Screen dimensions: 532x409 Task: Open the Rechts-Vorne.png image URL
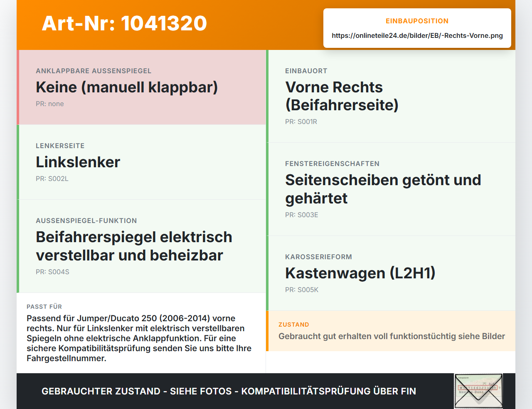(417, 35)
